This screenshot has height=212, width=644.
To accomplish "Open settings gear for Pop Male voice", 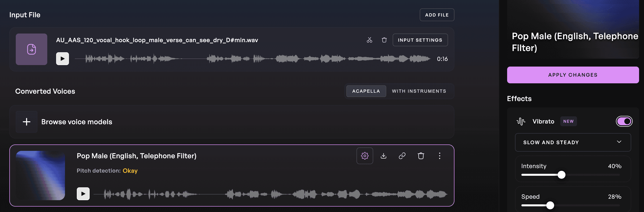I will coord(365,156).
